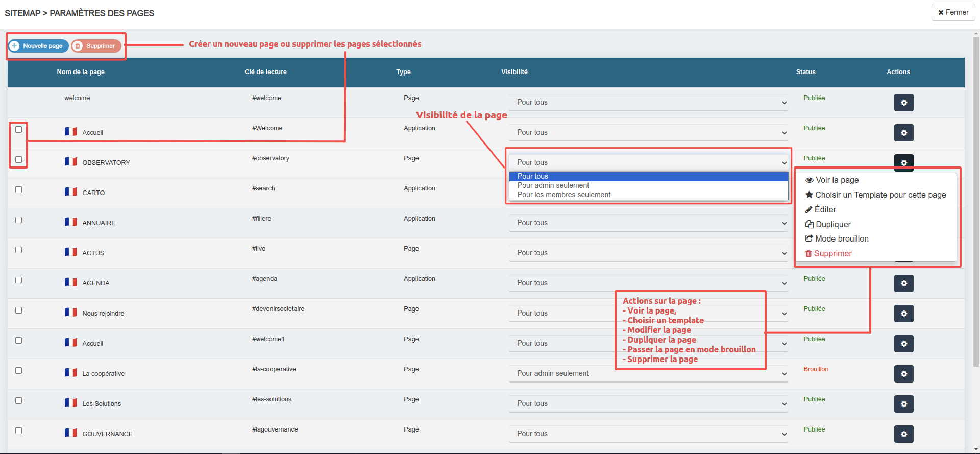Select the ACTUS page checkbox

pos(19,250)
